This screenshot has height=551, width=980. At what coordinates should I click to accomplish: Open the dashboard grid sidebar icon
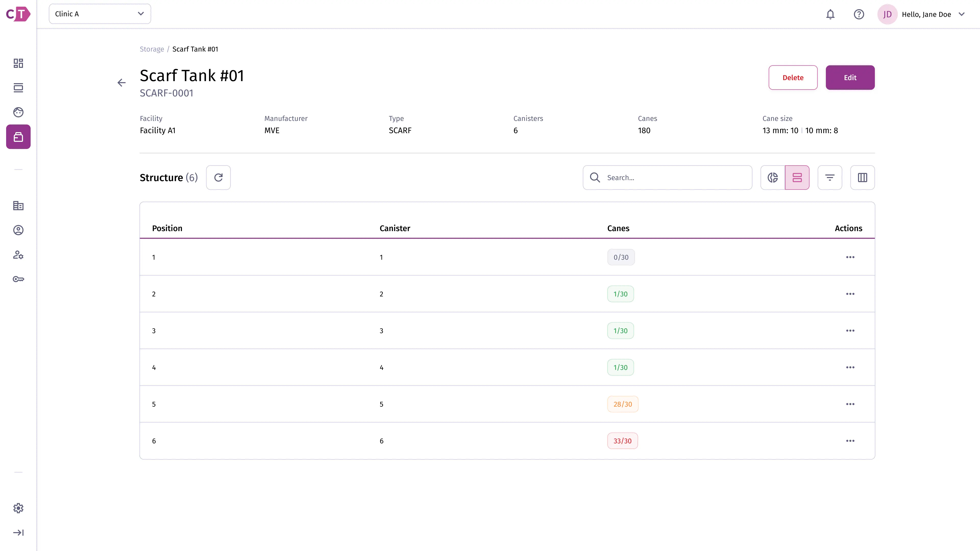pos(18,63)
